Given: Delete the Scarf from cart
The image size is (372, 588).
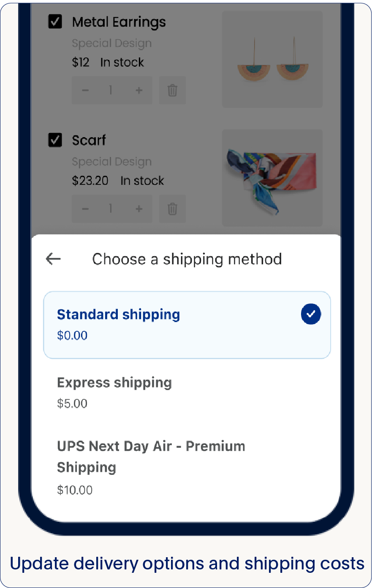Looking at the screenshot, I should coord(172,209).
